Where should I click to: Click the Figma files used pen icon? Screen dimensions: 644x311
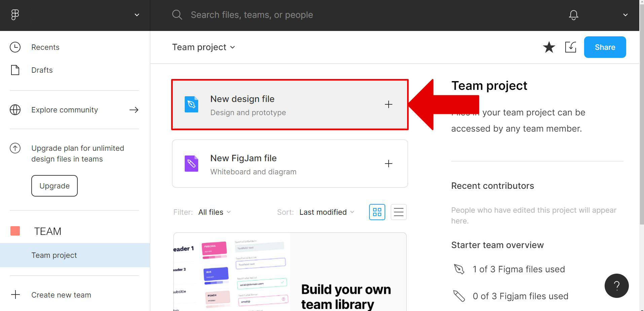tap(459, 269)
